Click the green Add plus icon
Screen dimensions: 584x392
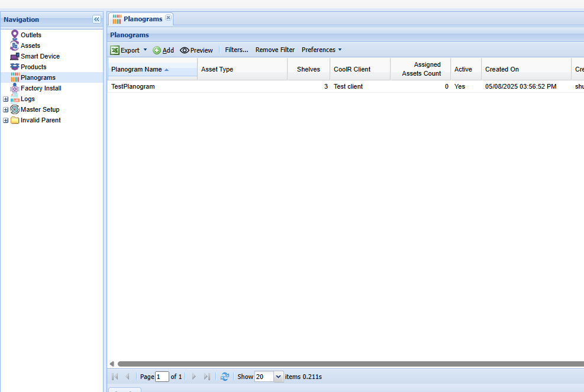coord(157,50)
